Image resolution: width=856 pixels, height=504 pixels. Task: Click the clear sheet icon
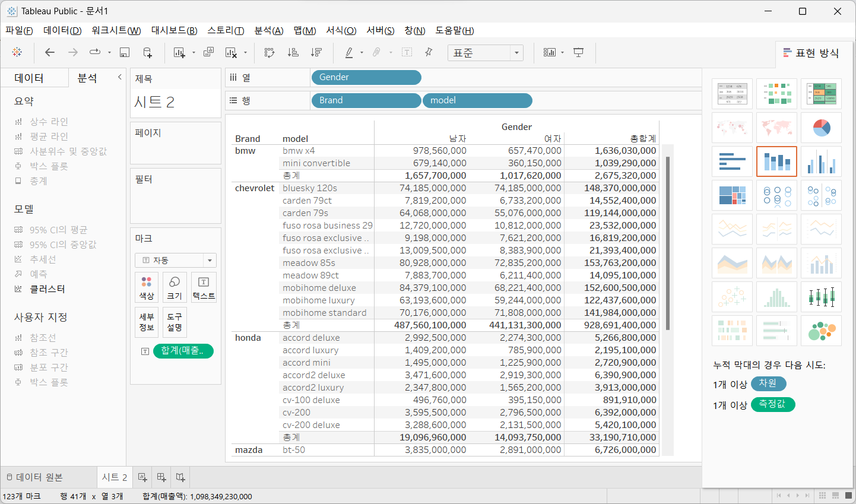(232, 52)
